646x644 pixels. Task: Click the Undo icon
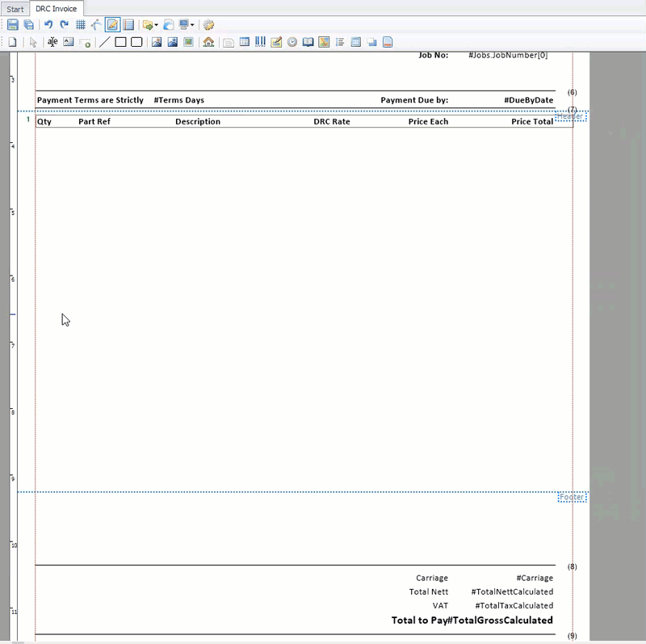[49, 24]
